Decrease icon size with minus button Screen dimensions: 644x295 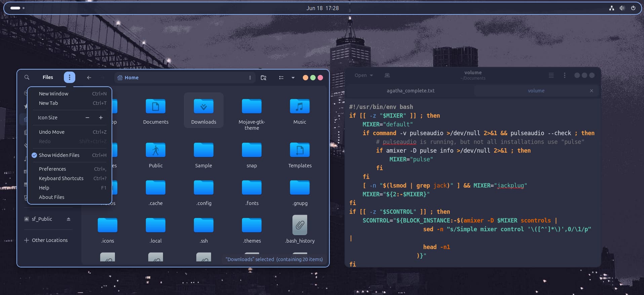pos(87,118)
